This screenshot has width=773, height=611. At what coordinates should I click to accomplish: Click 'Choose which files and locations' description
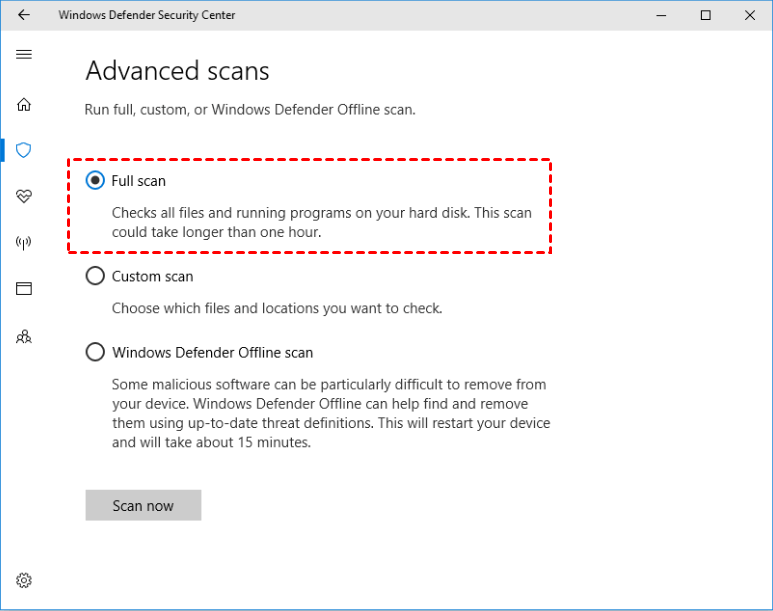click(x=276, y=309)
